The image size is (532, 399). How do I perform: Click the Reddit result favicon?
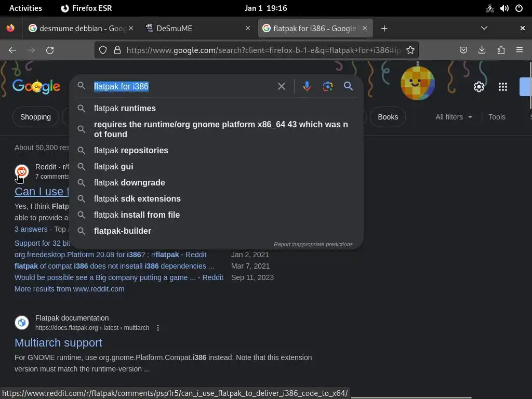click(x=22, y=171)
